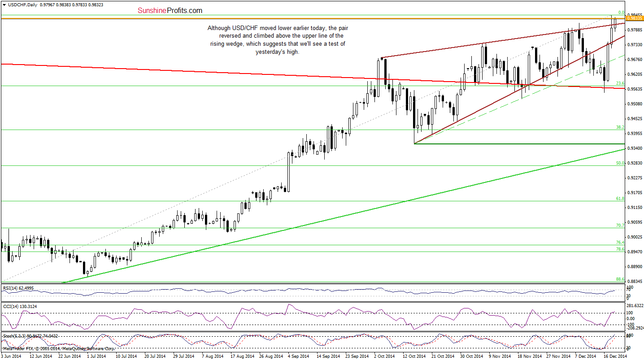Click the 20 Jul 2014 date label
Image resolution: width=644 pixels, height=360 pixels.
coord(155,356)
